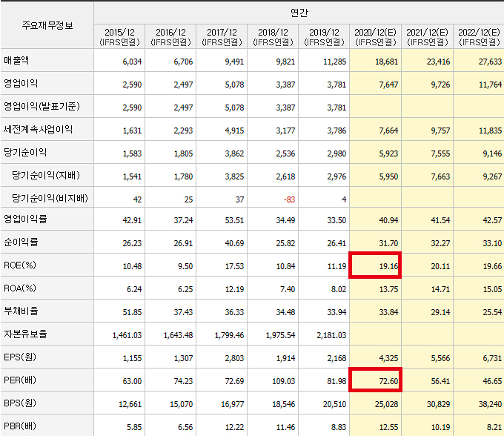
Task: Select the 2021/12(E) column header
Action: (428, 37)
